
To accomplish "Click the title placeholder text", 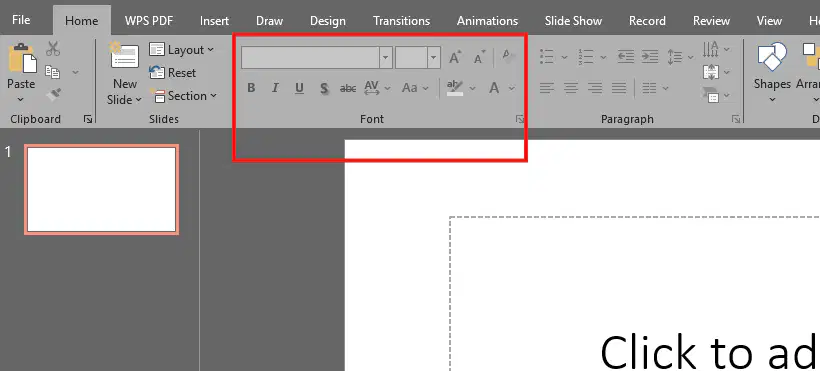I will [710, 352].
